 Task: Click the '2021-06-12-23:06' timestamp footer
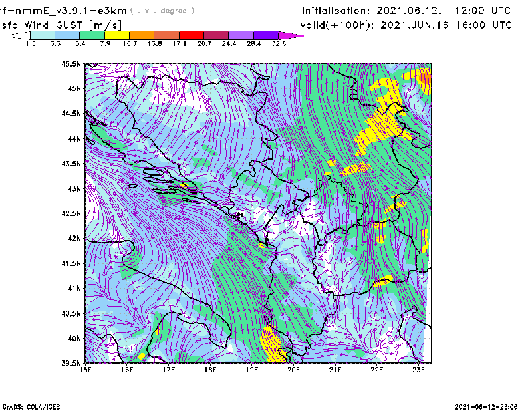click(486, 406)
